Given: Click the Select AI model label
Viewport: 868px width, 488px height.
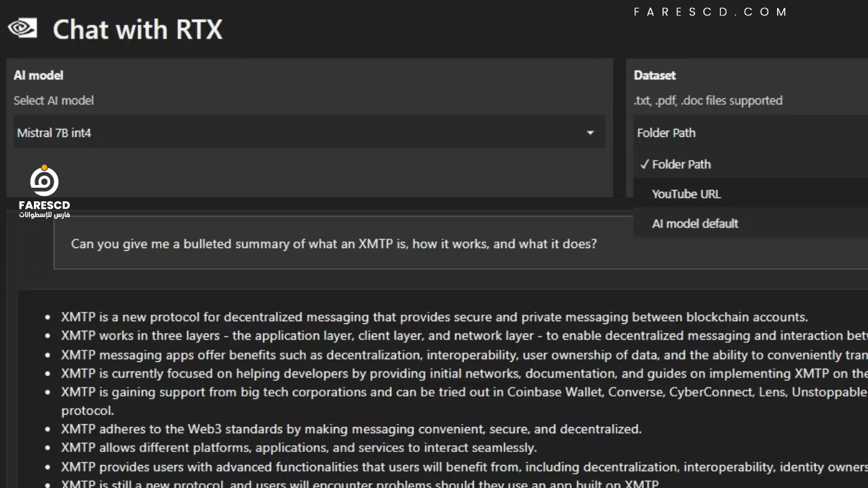Looking at the screenshot, I should 54,100.
